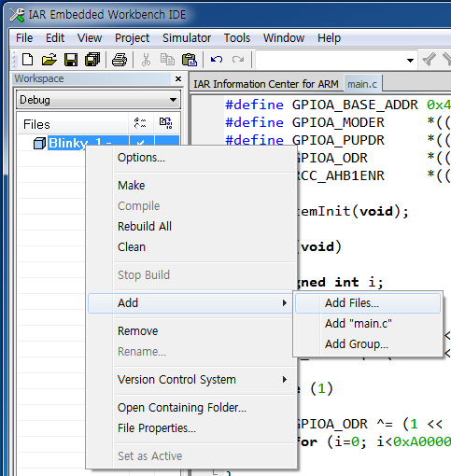Screen dimensions: 451x476
Task: Click the Cut scissors icon
Action: click(x=146, y=60)
